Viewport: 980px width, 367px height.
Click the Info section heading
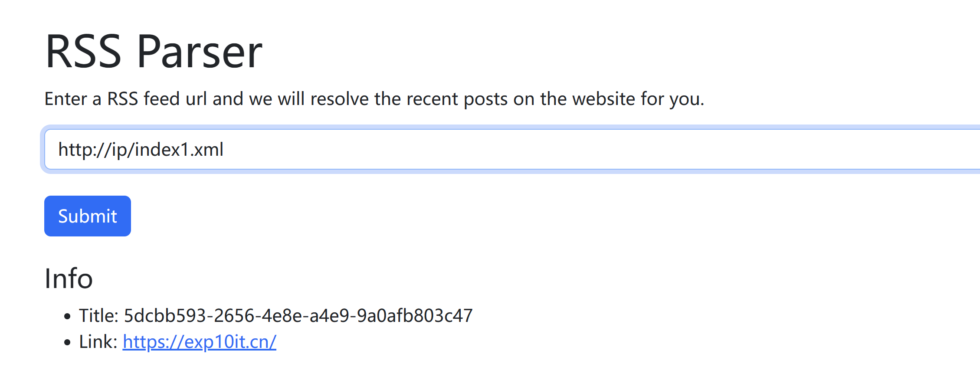tap(69, 278)
